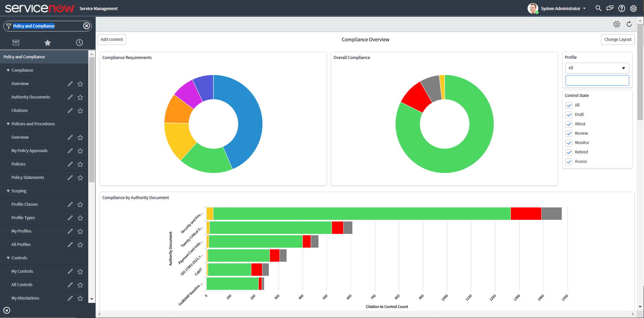This screenshot has height=318, width=644.
Task: Open the global search magnifier icon
Action: (x=598, y=8)
